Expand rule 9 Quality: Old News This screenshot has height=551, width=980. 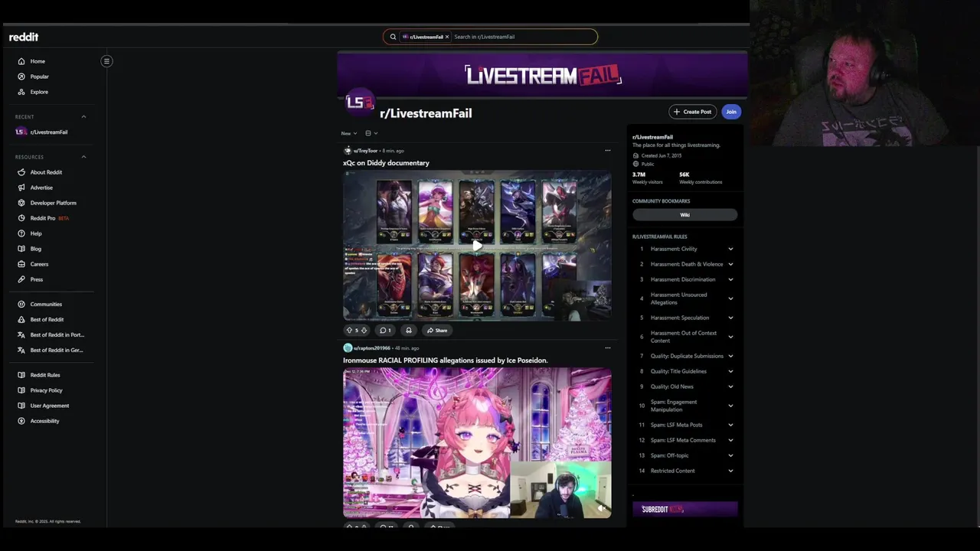coord(730,386)
